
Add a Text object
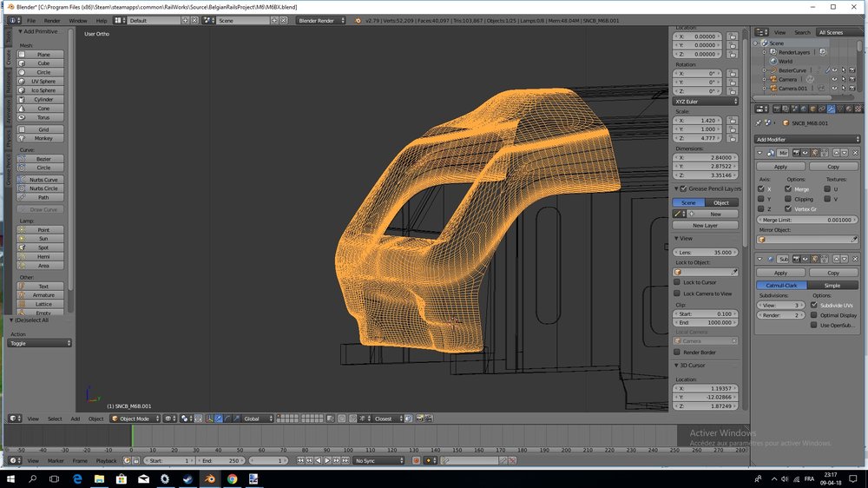click(40, 287)
